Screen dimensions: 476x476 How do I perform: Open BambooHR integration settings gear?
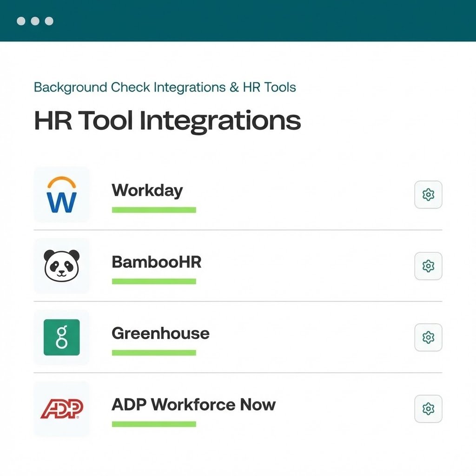428,266
